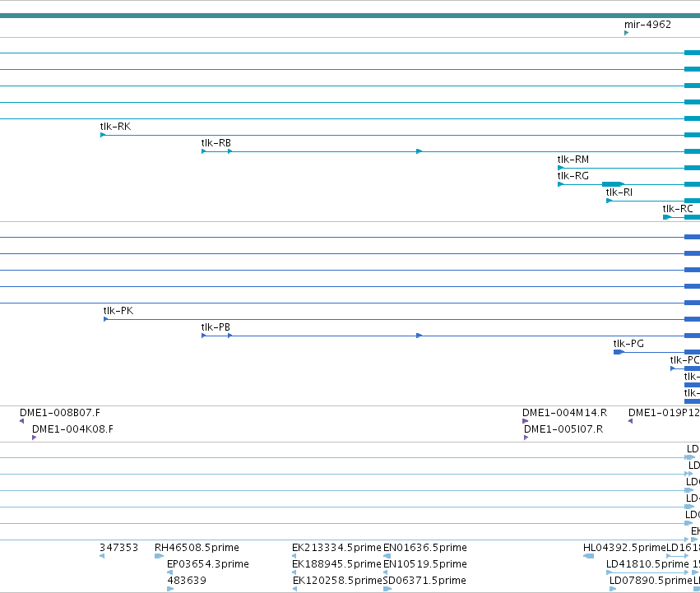Select the tlk-RG transcript label
This screenshot has width=700, height=593.
pyautogui.click(x=573, y=176)
